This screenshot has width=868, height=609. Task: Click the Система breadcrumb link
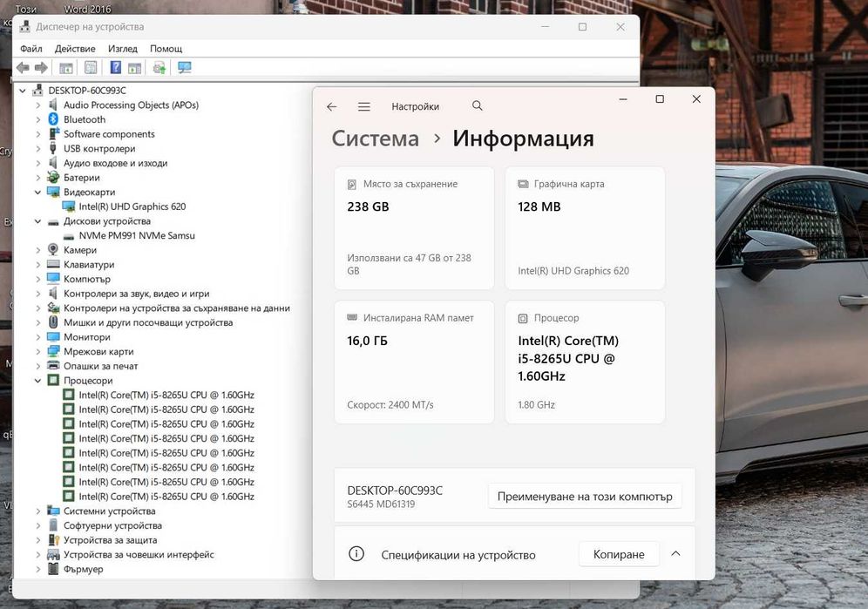coord(376,139)
